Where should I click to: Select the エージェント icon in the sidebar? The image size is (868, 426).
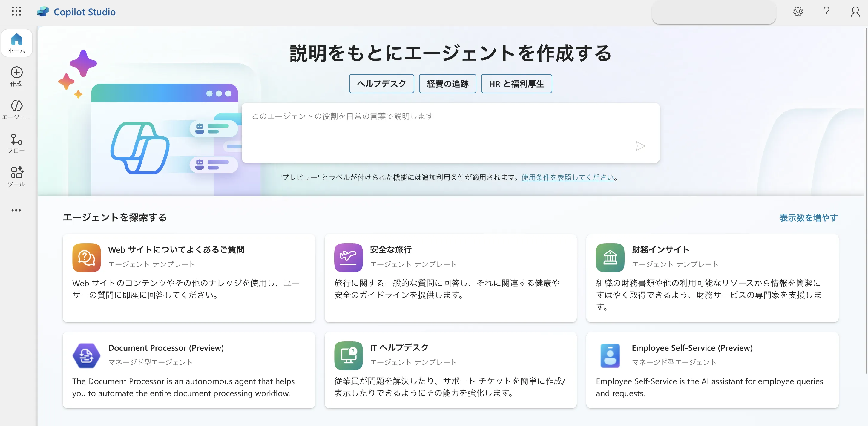pos(16,110)
